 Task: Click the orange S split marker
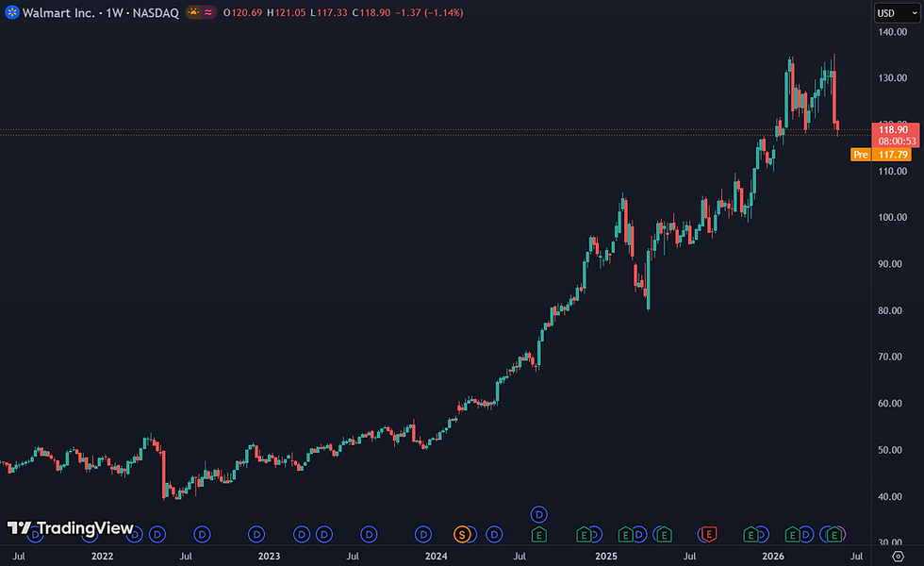click(463, 535)
